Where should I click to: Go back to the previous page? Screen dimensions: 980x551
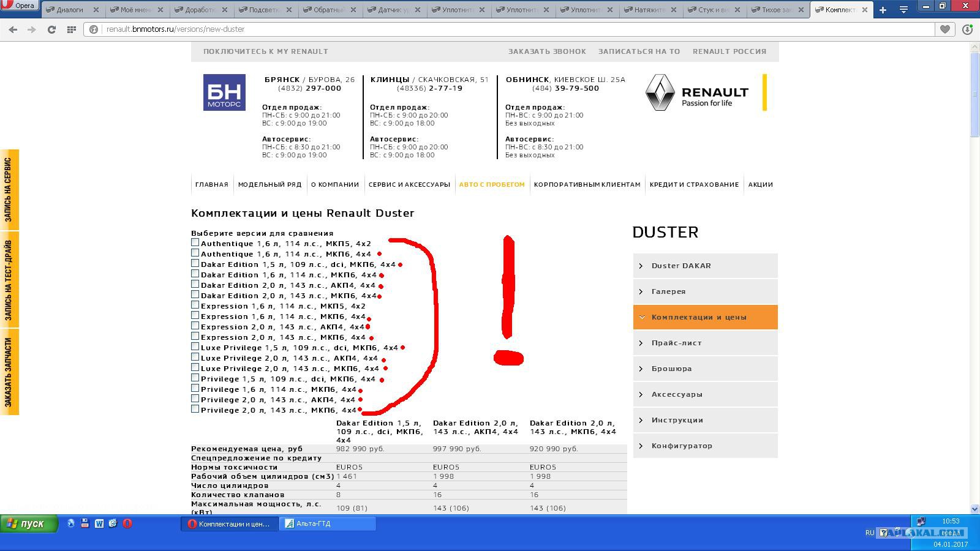pyautogui.click(x=13, y=29)
